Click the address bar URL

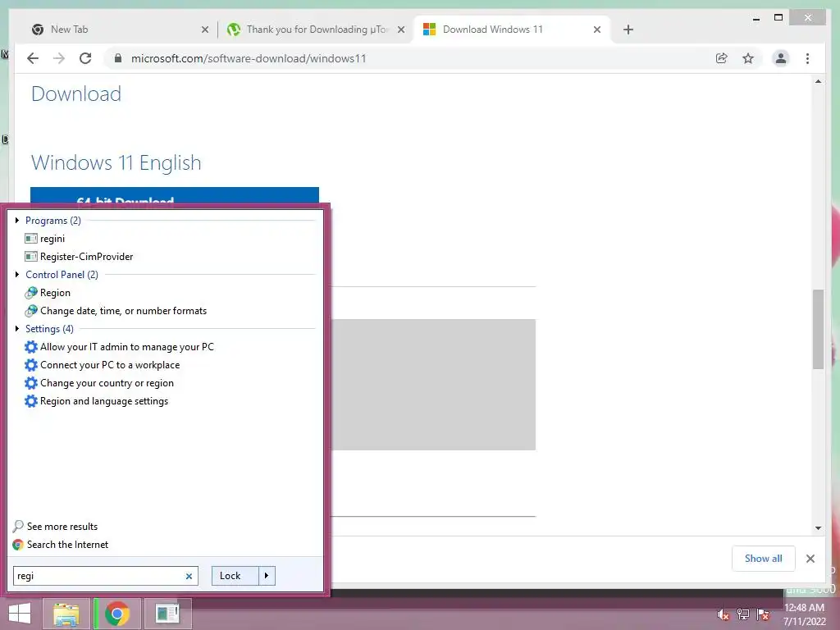pyautogui.click(x=249, y=58)
